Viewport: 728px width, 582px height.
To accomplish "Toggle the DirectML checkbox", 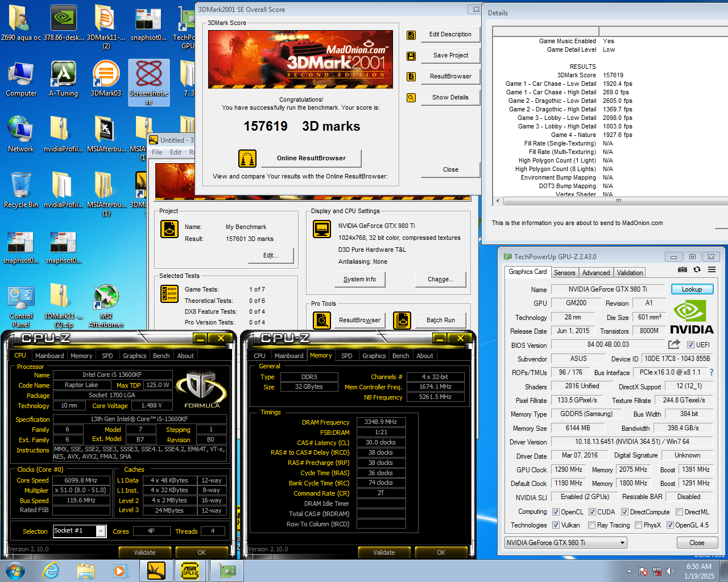I will tap(679, 512).
